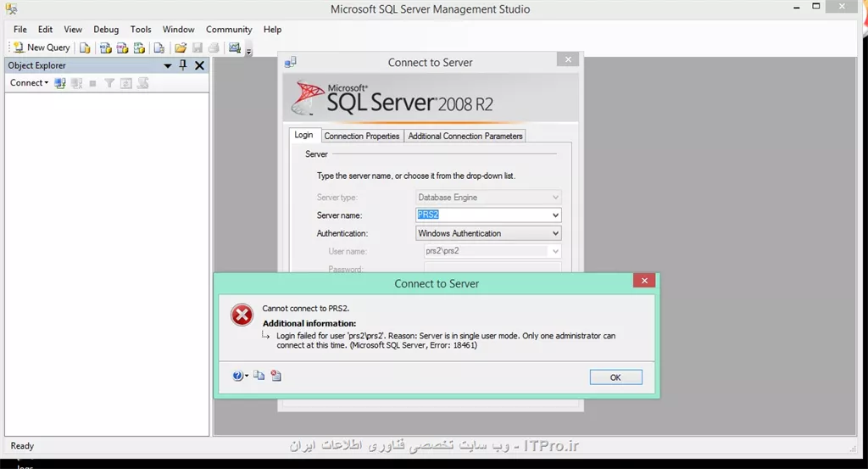
Task: Close the Object Explorer panel
Action: point(200,65)
